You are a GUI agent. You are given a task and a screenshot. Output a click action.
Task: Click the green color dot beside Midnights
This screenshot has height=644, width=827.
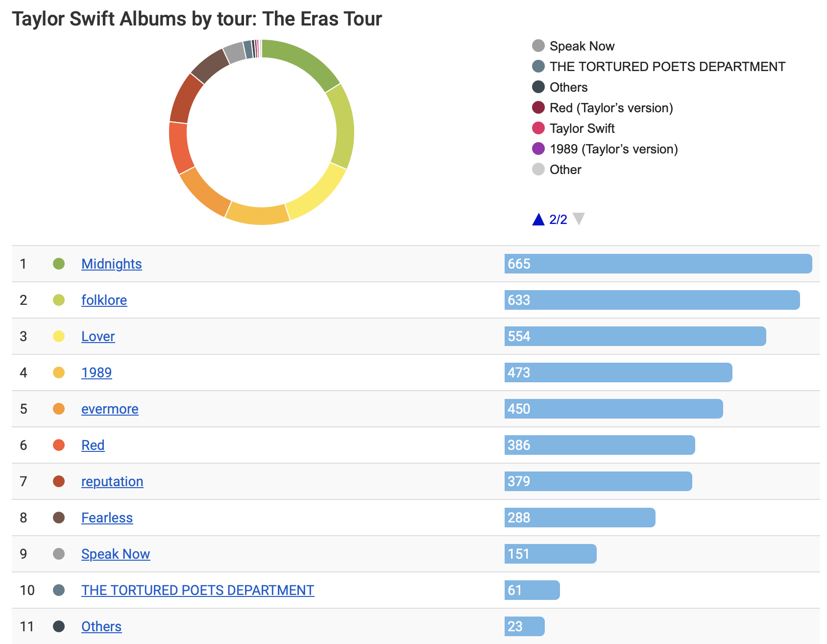(60, 264)
